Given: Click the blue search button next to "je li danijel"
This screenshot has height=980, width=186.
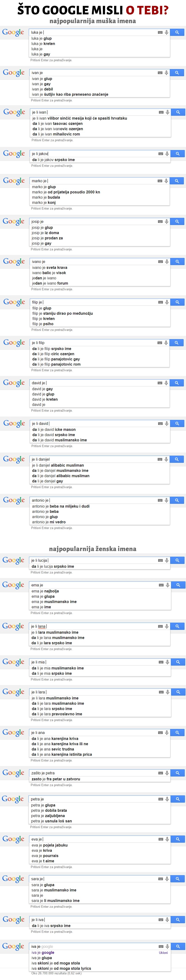Looking at the screenshot, I should point(177,459).
